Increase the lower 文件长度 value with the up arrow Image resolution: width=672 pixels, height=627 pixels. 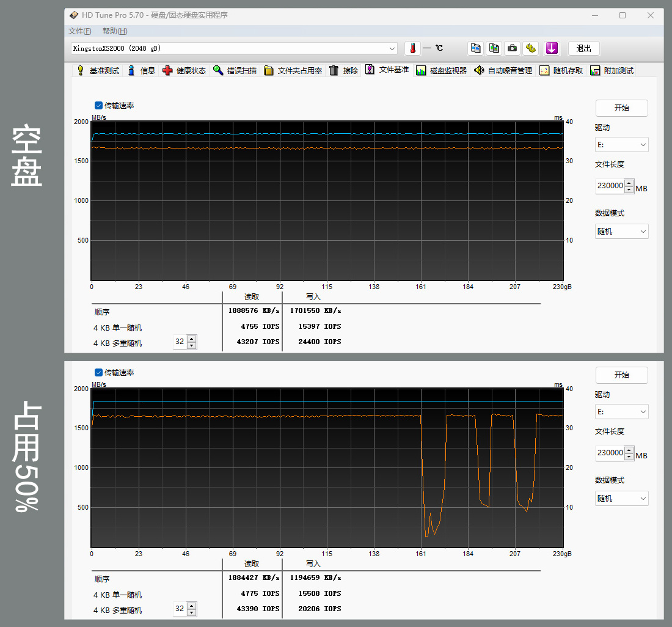(x=629, y=450)
